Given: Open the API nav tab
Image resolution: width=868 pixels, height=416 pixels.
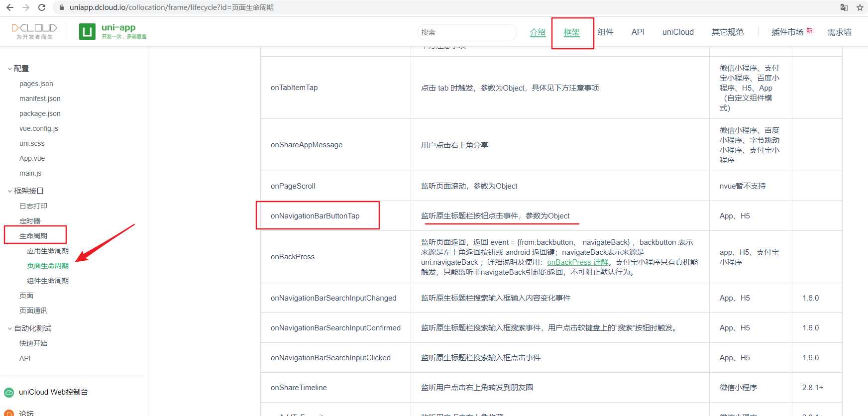Looking at the screenshot, I should 638,32.
